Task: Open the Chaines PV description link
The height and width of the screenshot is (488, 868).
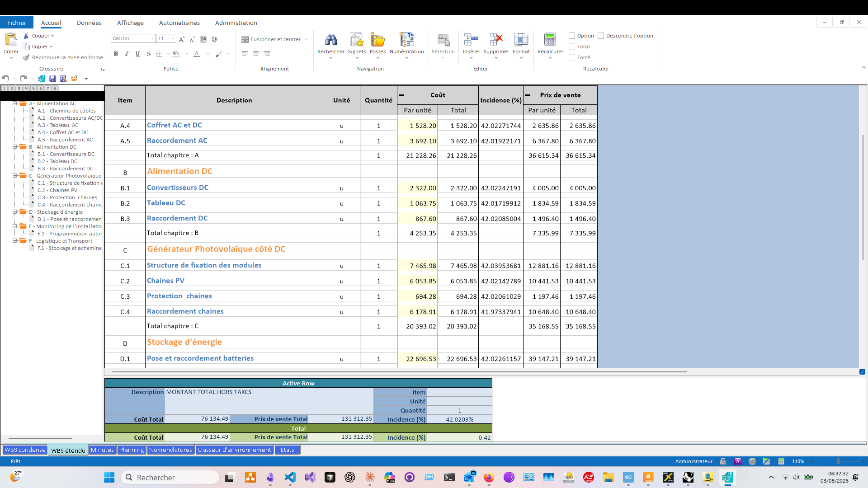Action: coord(165,281)
